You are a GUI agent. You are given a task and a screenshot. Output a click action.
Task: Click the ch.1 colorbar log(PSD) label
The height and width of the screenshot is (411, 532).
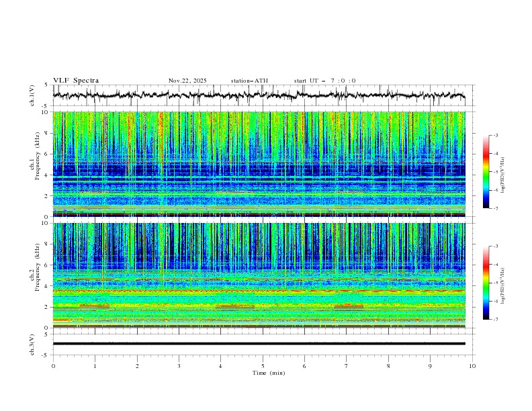[502, 175]
